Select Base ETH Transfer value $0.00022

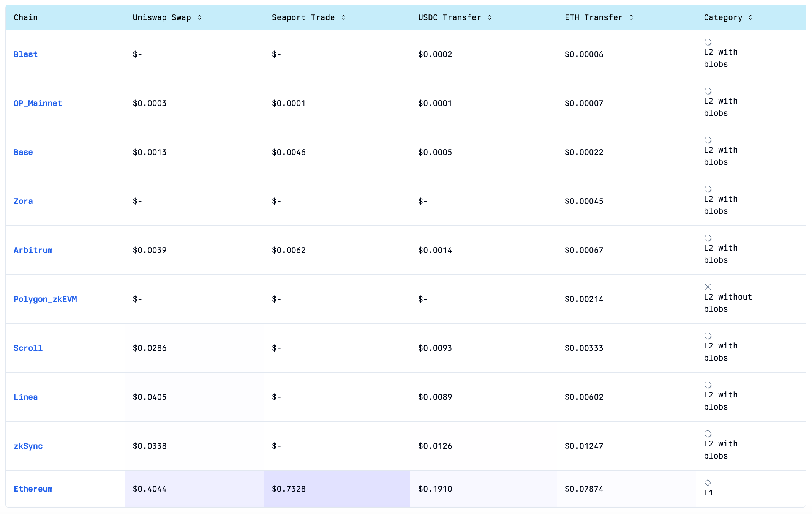584,152
